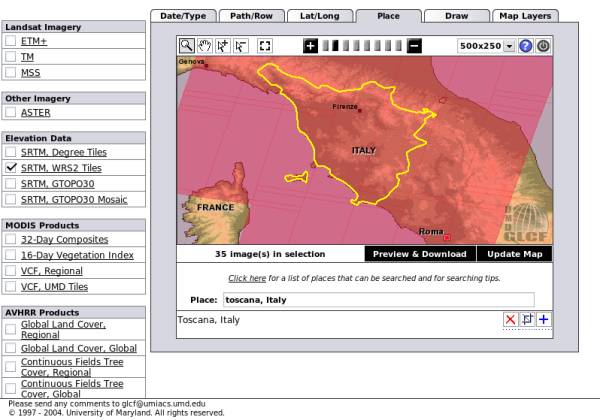This screenshot has height=420, width=600.
Task: Open help via the question mark icon
Action: [526, 46]
